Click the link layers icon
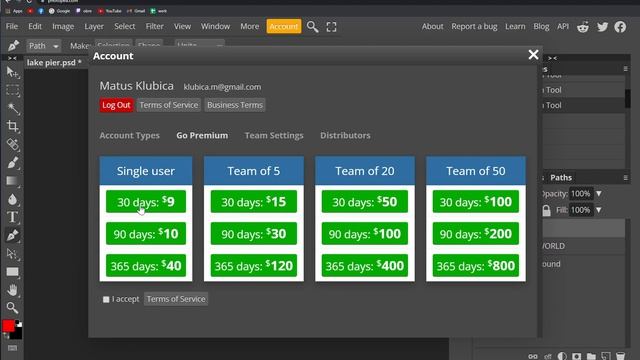Viewport: 640px width, 360px height. [533, 356]
